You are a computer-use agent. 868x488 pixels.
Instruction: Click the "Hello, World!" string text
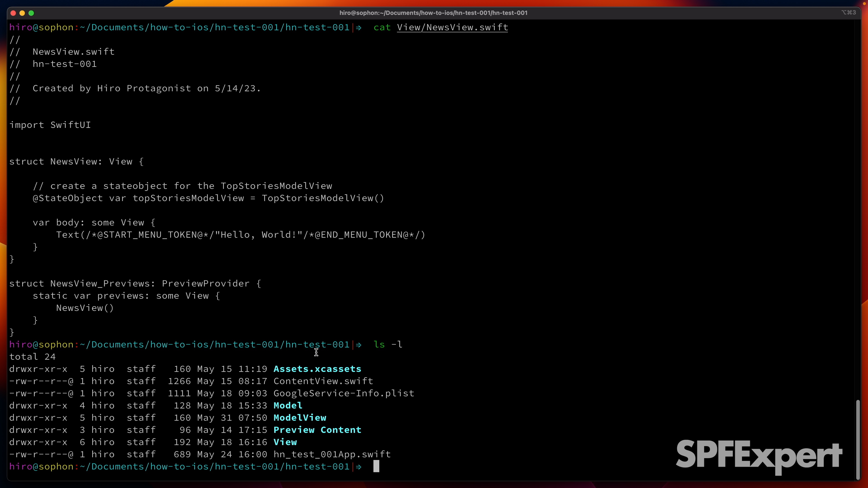pos(259,235)
